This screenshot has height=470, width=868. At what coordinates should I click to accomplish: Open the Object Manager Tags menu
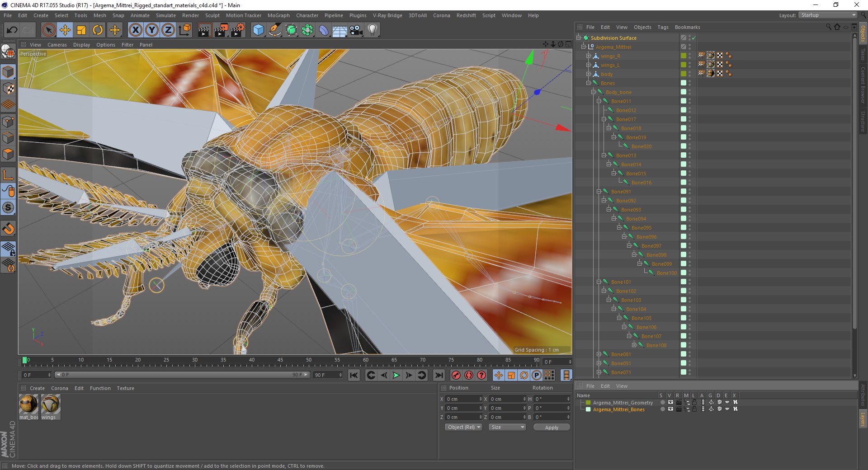pyautogui.click(x=663, y=27)
